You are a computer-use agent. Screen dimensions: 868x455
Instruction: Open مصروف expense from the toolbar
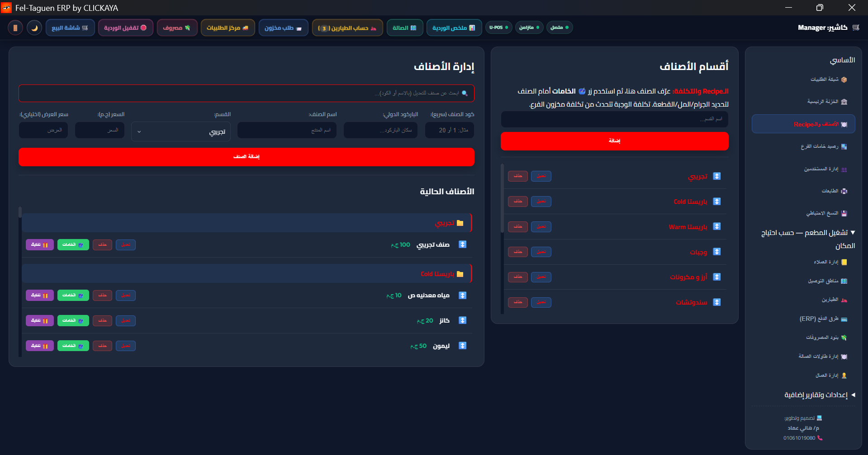pos(177,28)
